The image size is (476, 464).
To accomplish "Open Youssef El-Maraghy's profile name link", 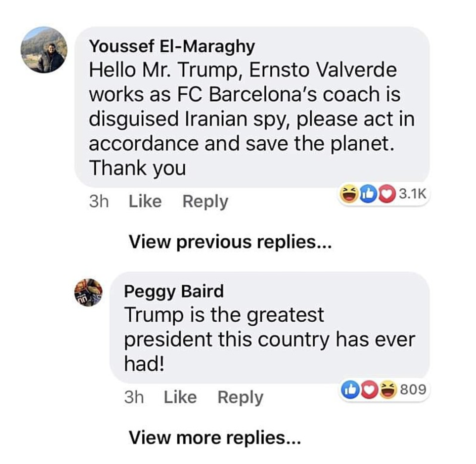I will click(x=172, y=46).
